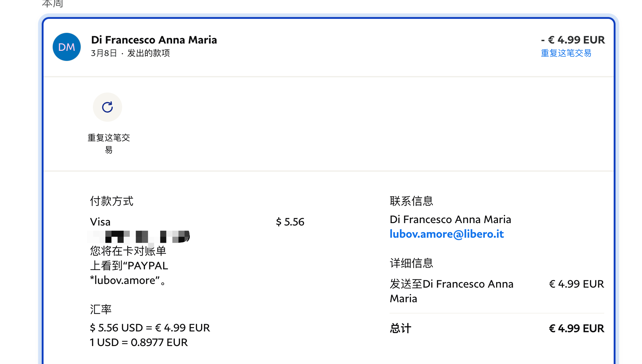642x364 pixels.
Task: Click the 1 USD = 0.8977 EUR rate
Action: point(139,342)
